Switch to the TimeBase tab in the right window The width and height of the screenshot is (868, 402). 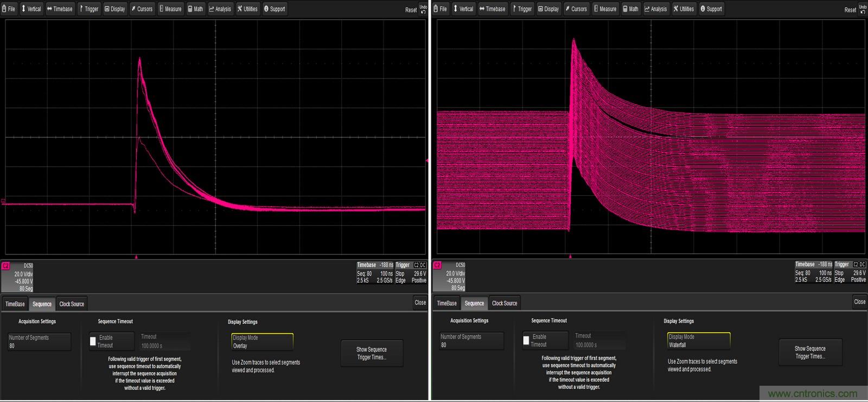(447, 303)
